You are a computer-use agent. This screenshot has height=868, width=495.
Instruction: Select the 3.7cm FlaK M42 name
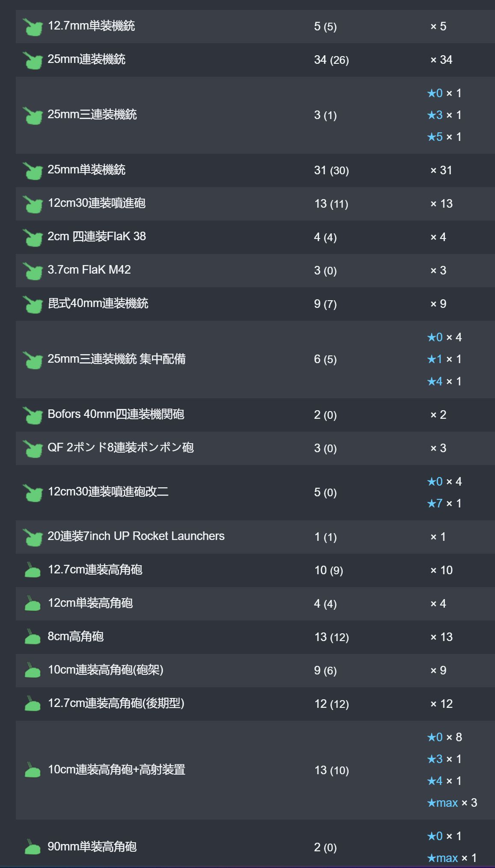click(x=89, y=270)
